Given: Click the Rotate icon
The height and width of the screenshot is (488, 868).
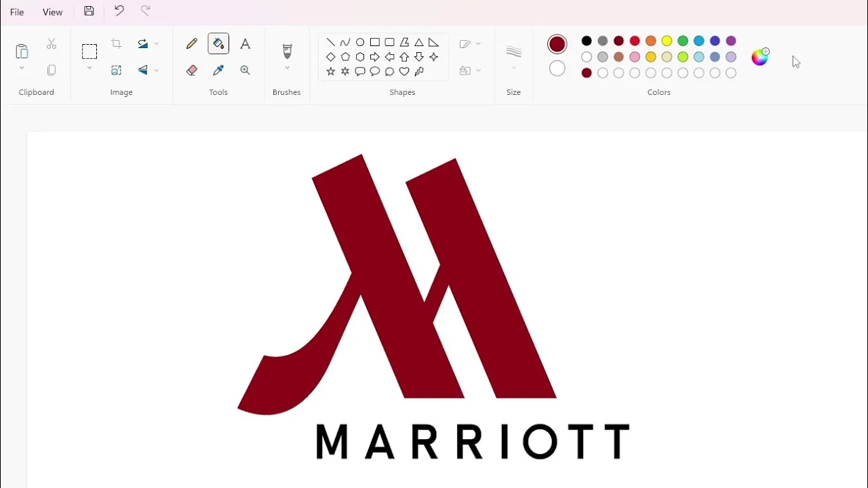Looking at the screenshot, I should (x=143, y=44).
